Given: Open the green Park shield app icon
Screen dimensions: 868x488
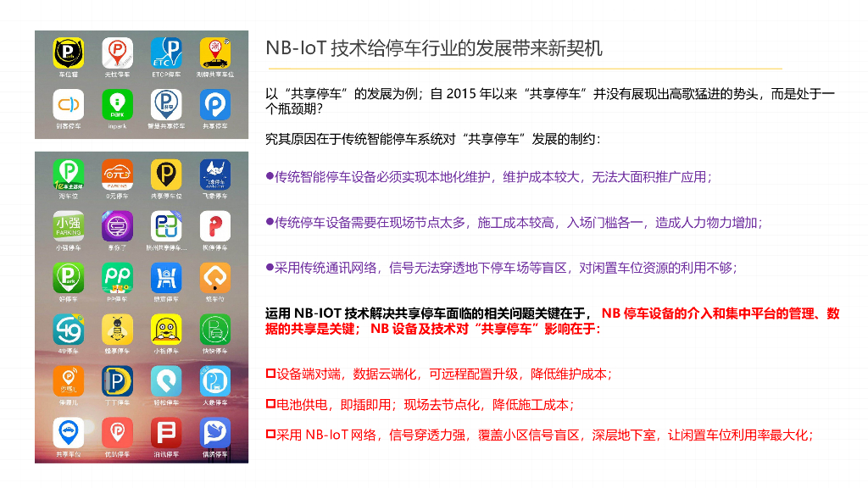Looking at the screenshot, I should point(68,278).
